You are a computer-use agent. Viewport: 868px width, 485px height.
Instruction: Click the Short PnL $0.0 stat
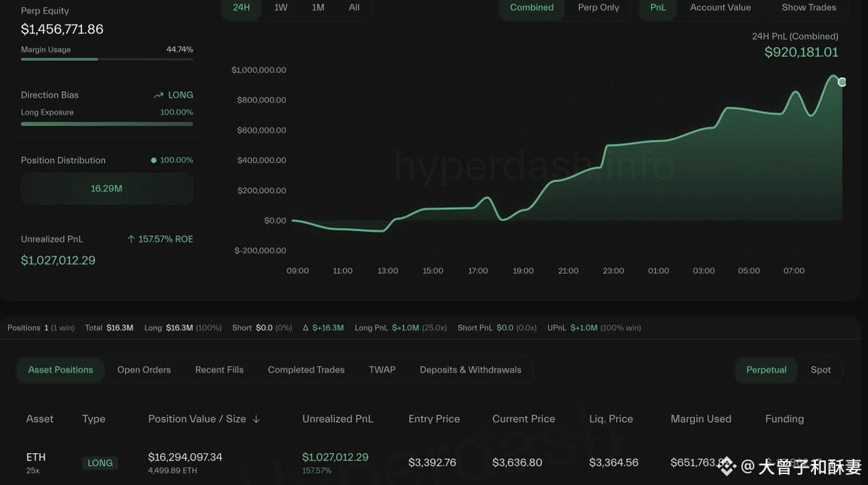(497, 328)
